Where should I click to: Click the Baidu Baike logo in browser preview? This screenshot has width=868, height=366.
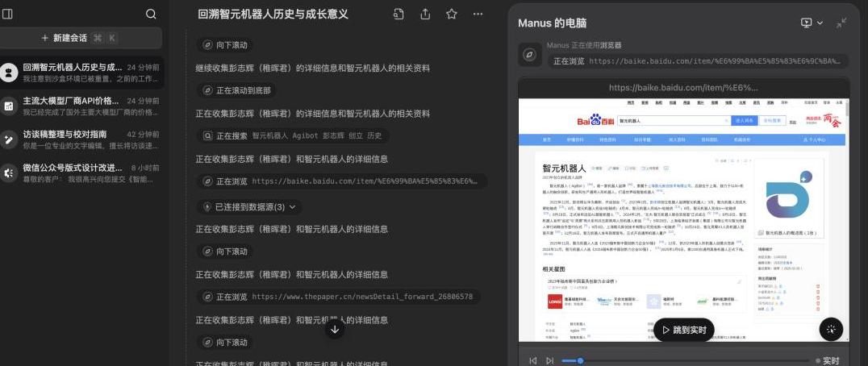[x=595, y=121]
